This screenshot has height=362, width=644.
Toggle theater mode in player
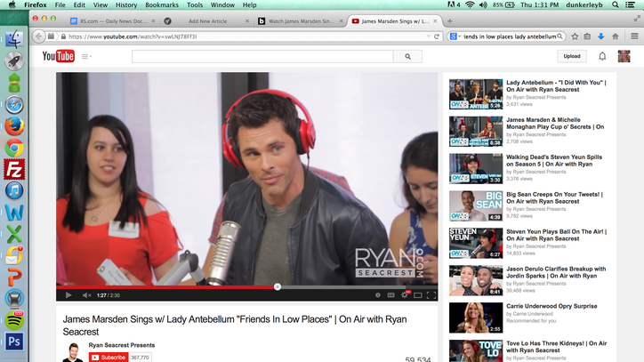pos(418,295)
